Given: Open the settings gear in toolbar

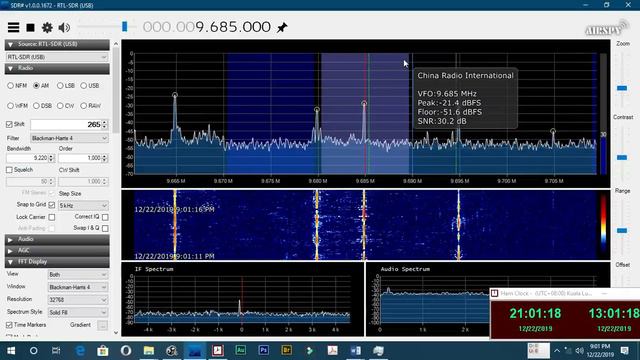Looking at the screenshot, I should (47, 27).
